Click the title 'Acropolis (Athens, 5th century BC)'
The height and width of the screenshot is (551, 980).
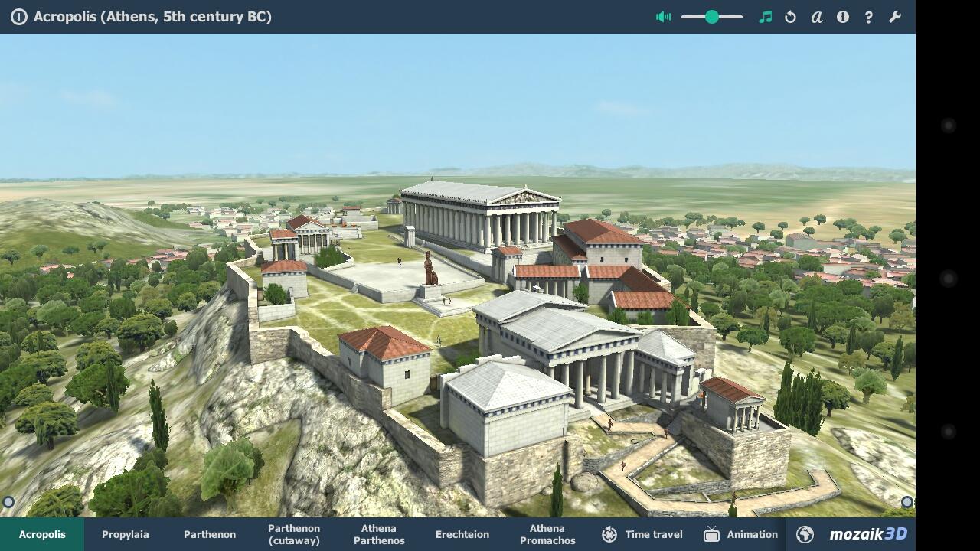(x=152, y=17)
